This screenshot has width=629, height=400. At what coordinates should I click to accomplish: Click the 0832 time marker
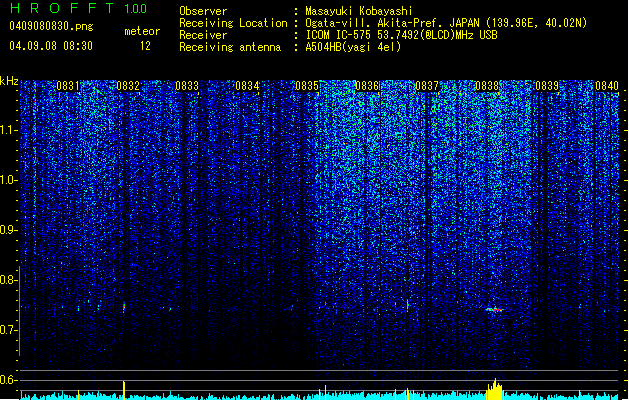click(128, 85)
